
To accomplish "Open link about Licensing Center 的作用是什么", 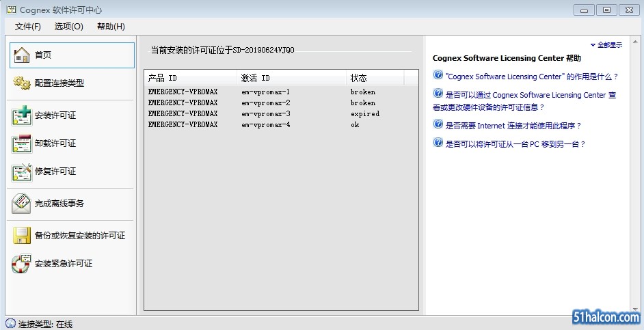I will click(x=532, y=77).
